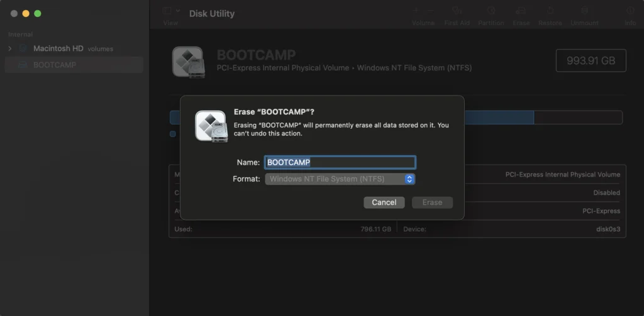Select BOOTCAMP volume in the sidebar
The width and height of the screenshot is (644, 316).
(74, 65)
